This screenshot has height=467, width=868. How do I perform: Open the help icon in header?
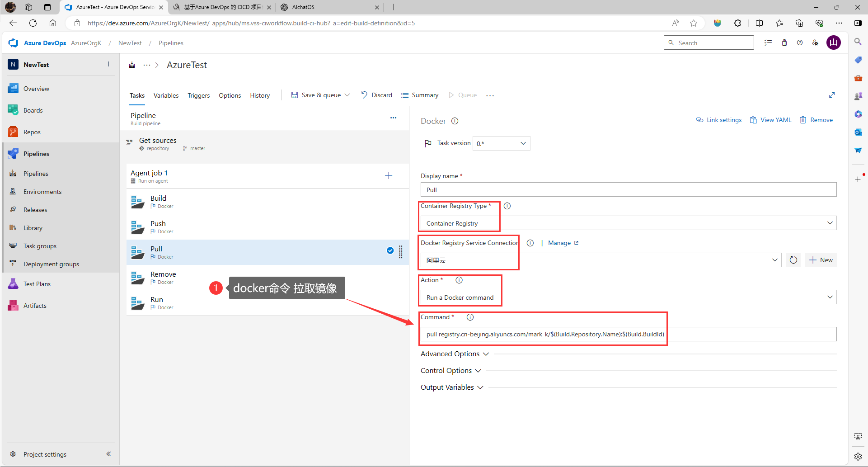point(800,43)
